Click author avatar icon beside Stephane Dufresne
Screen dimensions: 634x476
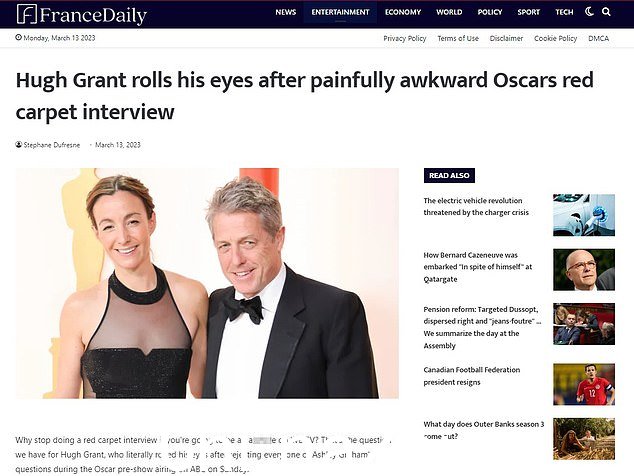click(19, 144)
